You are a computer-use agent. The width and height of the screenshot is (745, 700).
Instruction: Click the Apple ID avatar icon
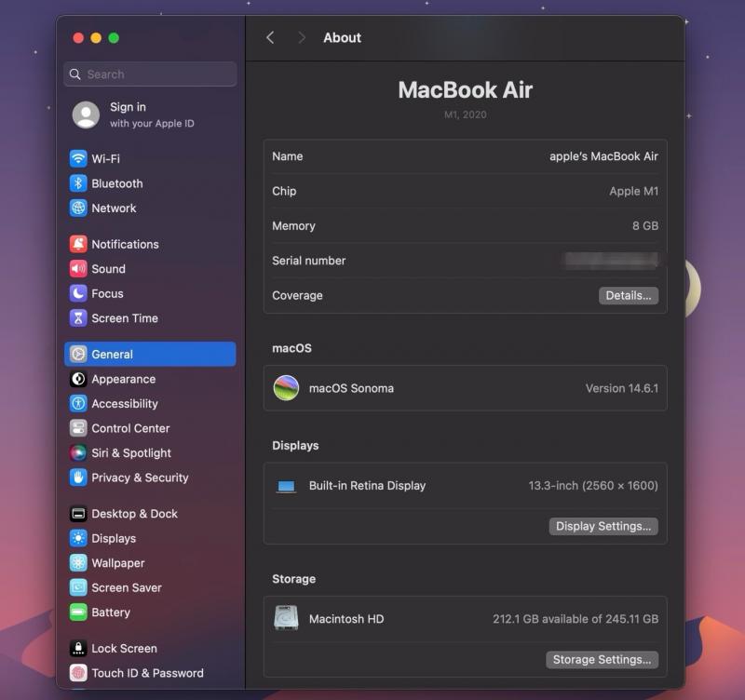(x=86, y=114)
